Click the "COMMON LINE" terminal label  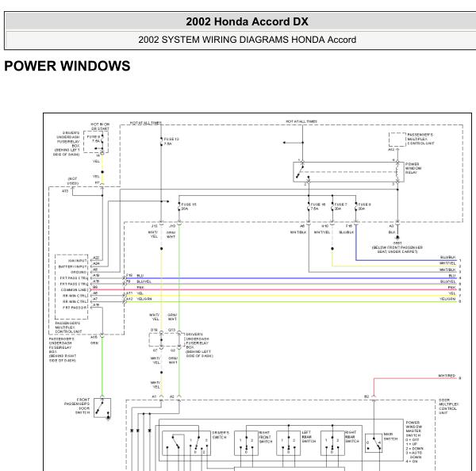(x=75, y=290)
